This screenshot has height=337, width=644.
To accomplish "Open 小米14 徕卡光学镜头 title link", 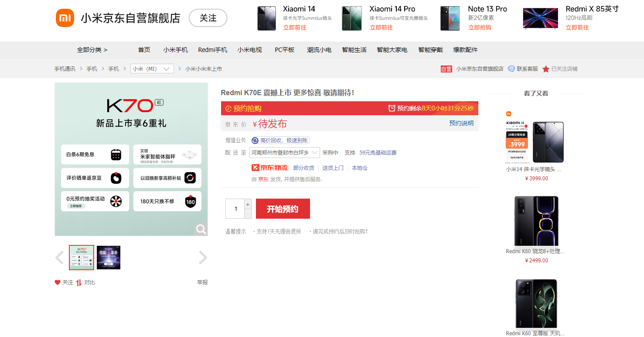I will click(534, 169).
